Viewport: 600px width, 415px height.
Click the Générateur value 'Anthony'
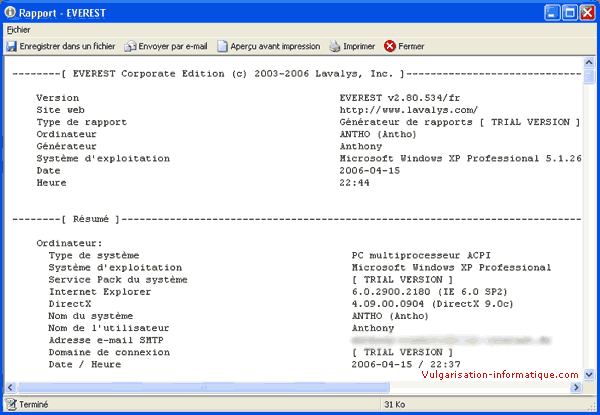360,146
